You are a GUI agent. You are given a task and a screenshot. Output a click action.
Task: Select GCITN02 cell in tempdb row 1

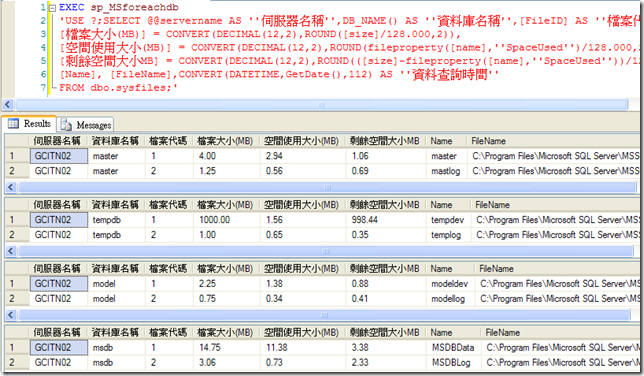pyautogui.click(x=59, y=220)
